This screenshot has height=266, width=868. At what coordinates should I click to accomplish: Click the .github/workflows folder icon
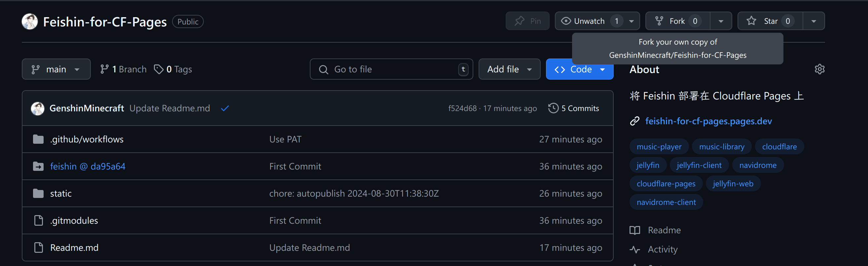click(x=38, y=139)
